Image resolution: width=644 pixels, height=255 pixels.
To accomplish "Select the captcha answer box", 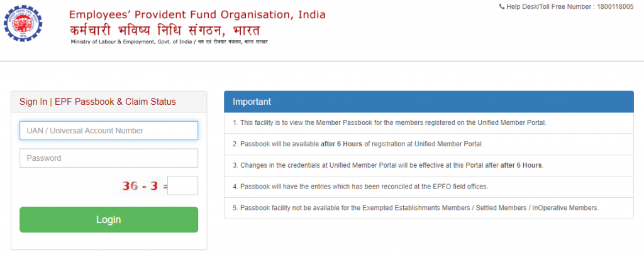I will (183, 186).
